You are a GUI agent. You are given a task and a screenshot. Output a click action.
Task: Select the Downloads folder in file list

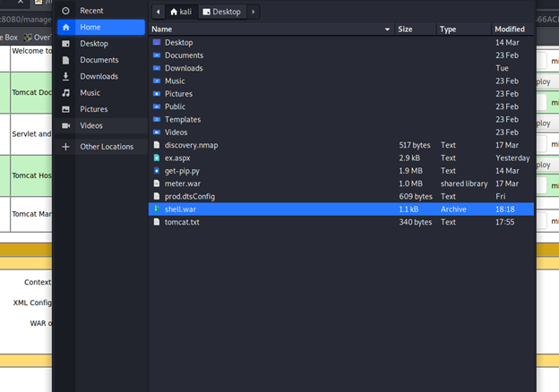point(341,68)
